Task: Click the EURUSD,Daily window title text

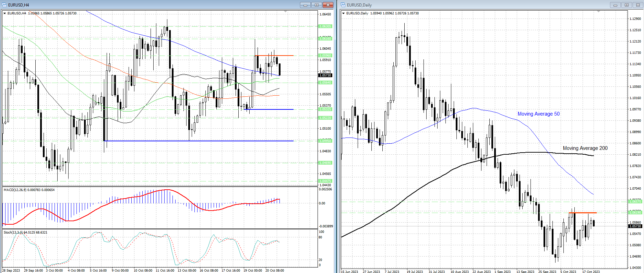Action: pos(359,5)
